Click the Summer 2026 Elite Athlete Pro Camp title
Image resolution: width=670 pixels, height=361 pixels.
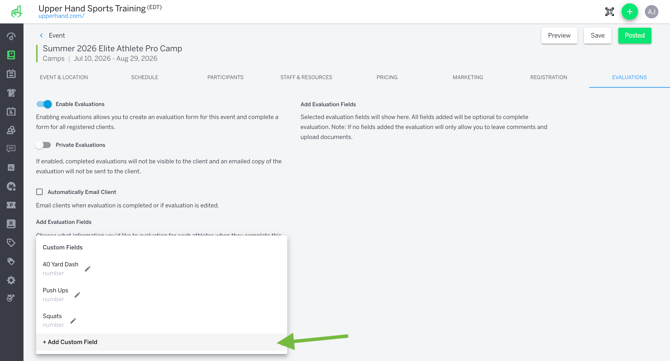[112, 48]
